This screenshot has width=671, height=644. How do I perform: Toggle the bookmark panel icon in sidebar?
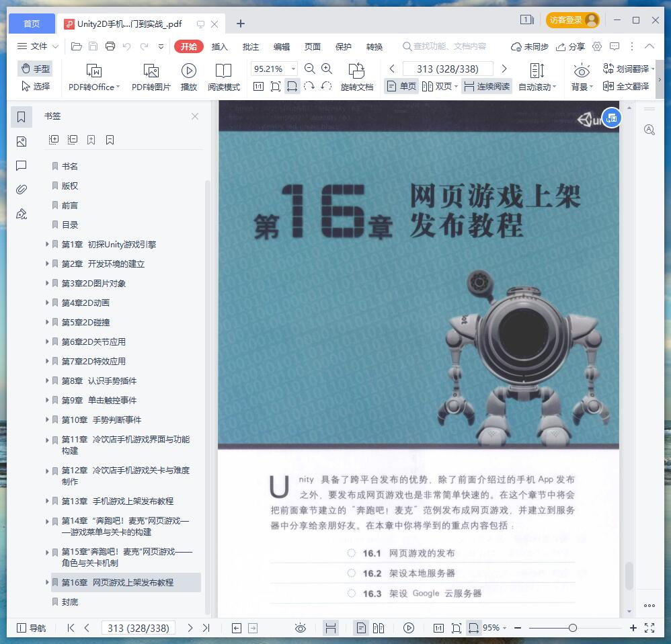point(22,117)
